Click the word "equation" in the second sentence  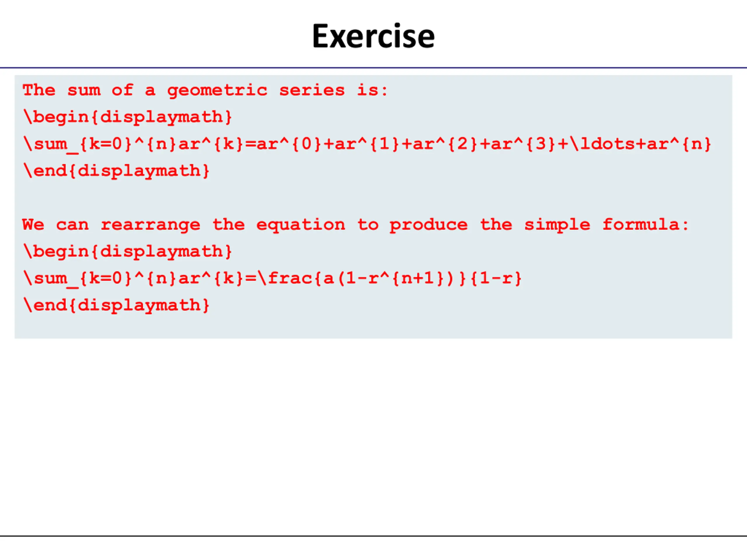pyautogui.click(x=301, y=225)
